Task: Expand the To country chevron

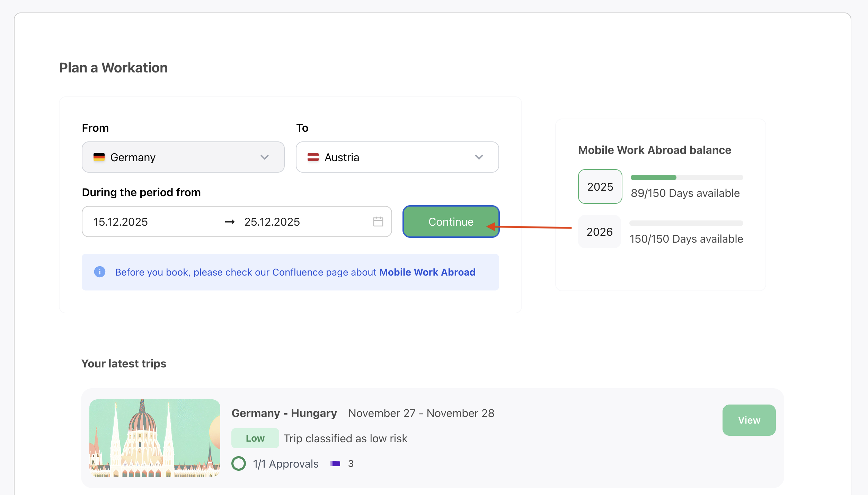Action: click(479, 157)
